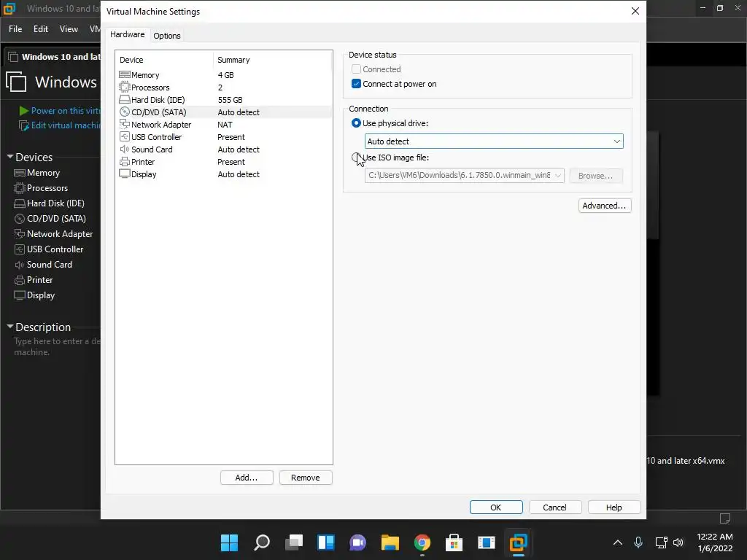
Task: Select the USB Controller icon in the dialog list
Action: point(124,136)
